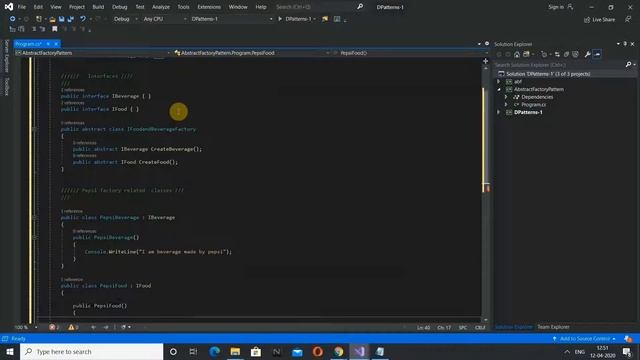Screen dimensions: 640x360
Task: Open the Project menu
Action: pyautogui.click(x=77, y=7)
